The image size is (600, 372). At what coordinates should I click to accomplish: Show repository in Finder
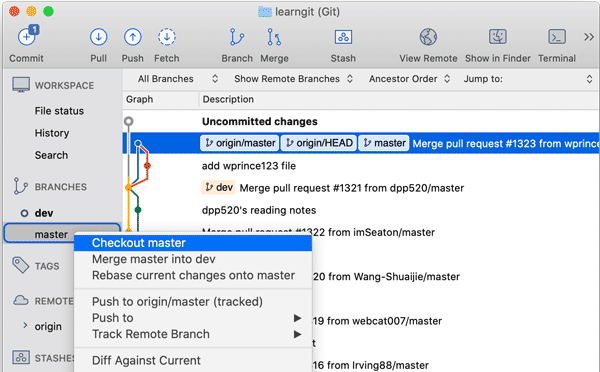tap(497, 37)
